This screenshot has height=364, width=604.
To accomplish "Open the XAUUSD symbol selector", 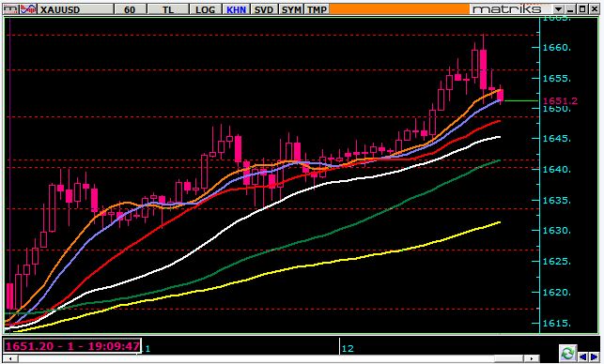I will click(x=76, y=9).
